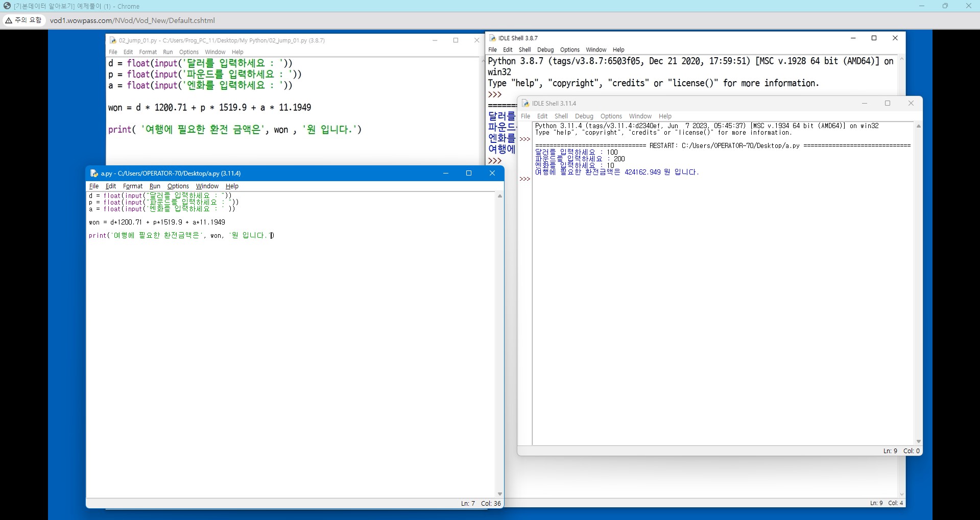980x520 pixels.
Task: Close the IDLE Shell 3.11.4 window
Action: tap(911, 103)
